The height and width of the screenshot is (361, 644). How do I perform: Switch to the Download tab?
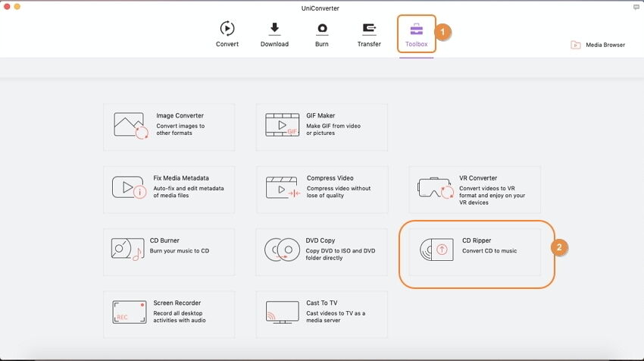[274, 35]
